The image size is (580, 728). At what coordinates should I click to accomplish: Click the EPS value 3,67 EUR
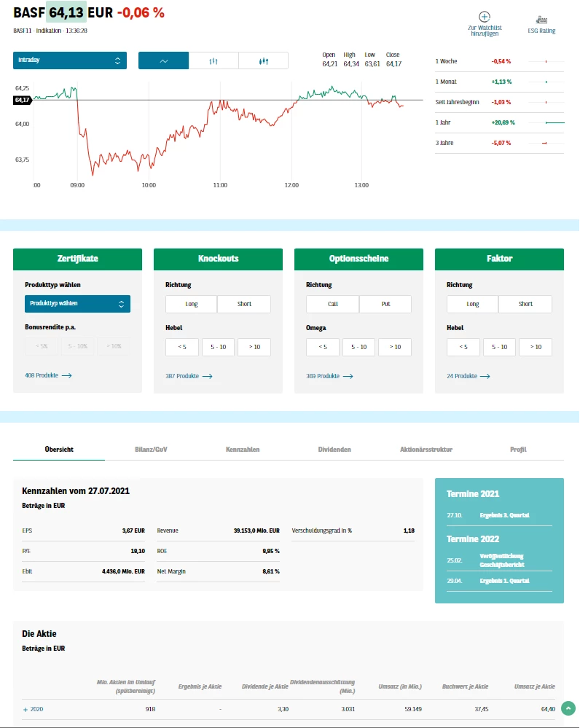point(134,531)
